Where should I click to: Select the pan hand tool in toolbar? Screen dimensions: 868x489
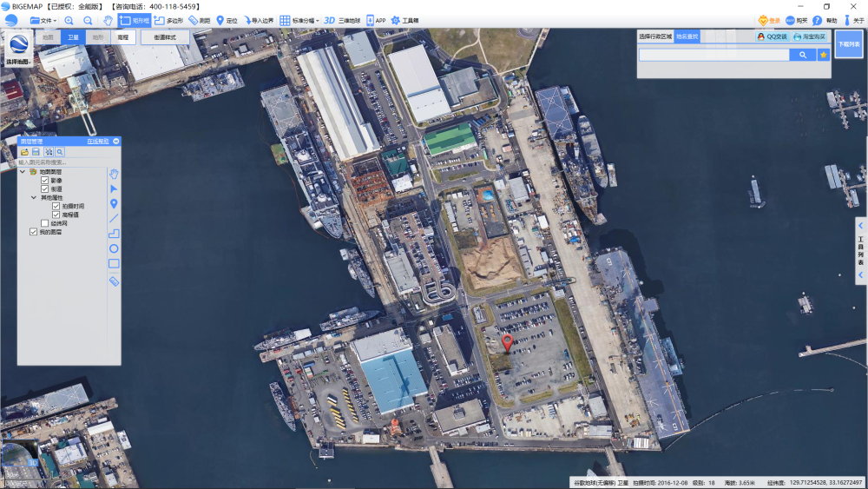(x=108, y=20)
